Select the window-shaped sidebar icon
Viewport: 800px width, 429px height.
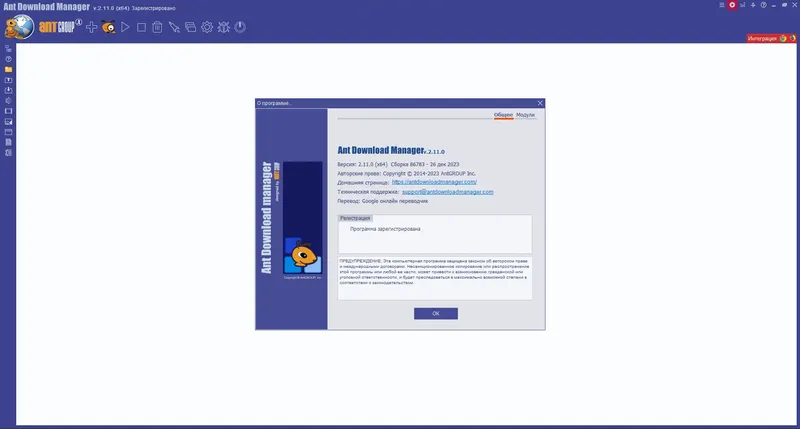pyautogui.click(x=8, y=132)
